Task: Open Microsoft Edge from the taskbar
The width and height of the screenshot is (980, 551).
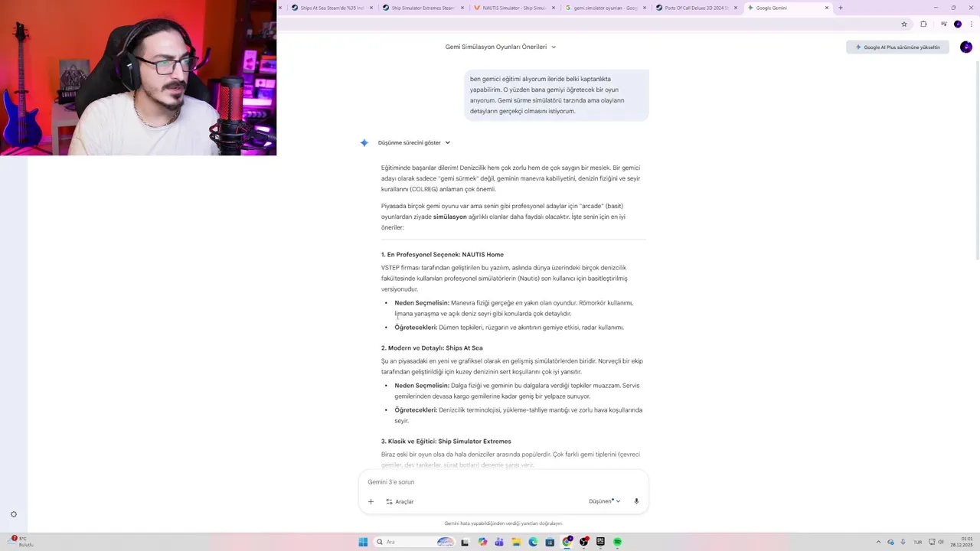Action: [x=533, y=542]
